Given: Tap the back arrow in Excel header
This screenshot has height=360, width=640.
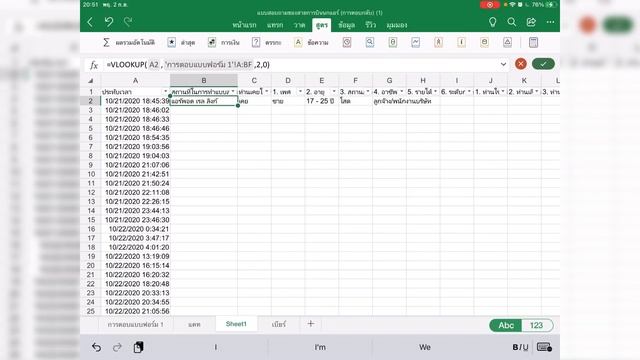Looking at the screenshot, I should pyautogui.click(x=90, y=22).
